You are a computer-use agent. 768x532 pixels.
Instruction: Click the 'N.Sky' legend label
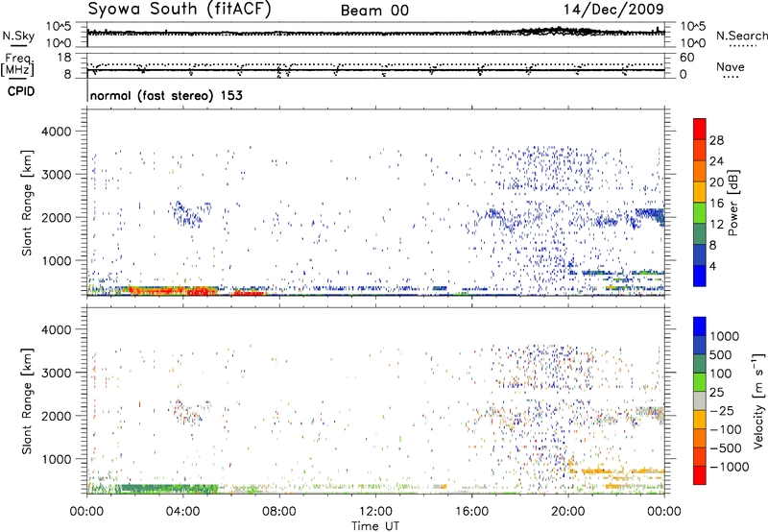18,36
